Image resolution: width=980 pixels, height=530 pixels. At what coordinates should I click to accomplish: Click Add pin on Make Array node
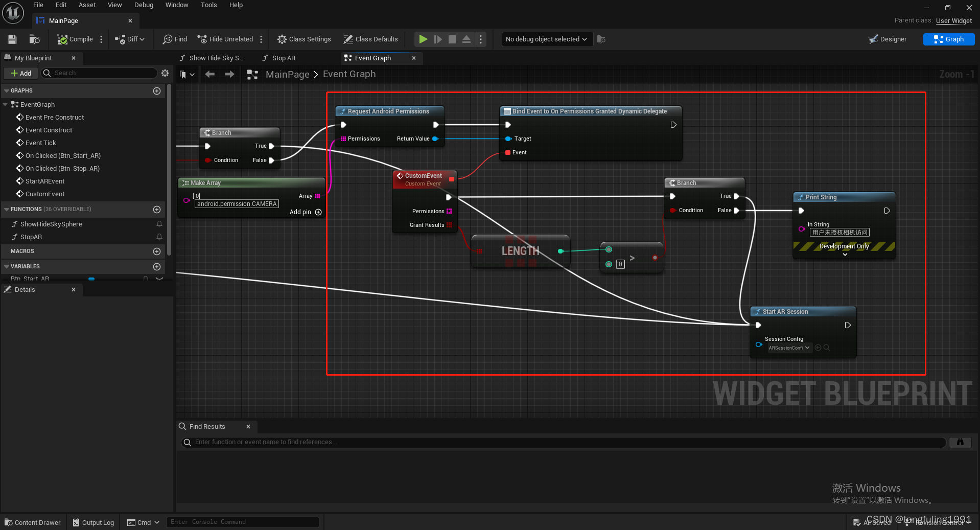[x=306, y=212]
